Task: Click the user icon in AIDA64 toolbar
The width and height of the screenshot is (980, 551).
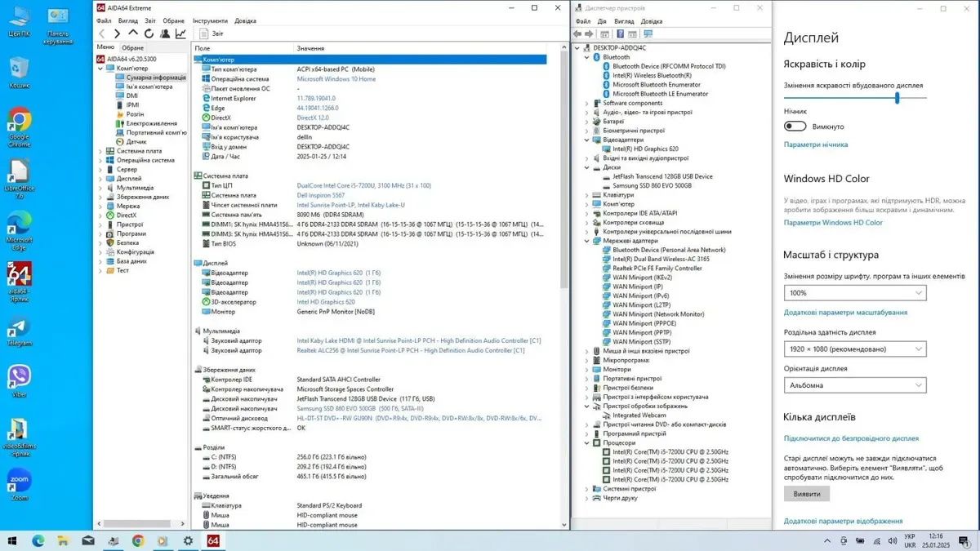Action: 165,33
